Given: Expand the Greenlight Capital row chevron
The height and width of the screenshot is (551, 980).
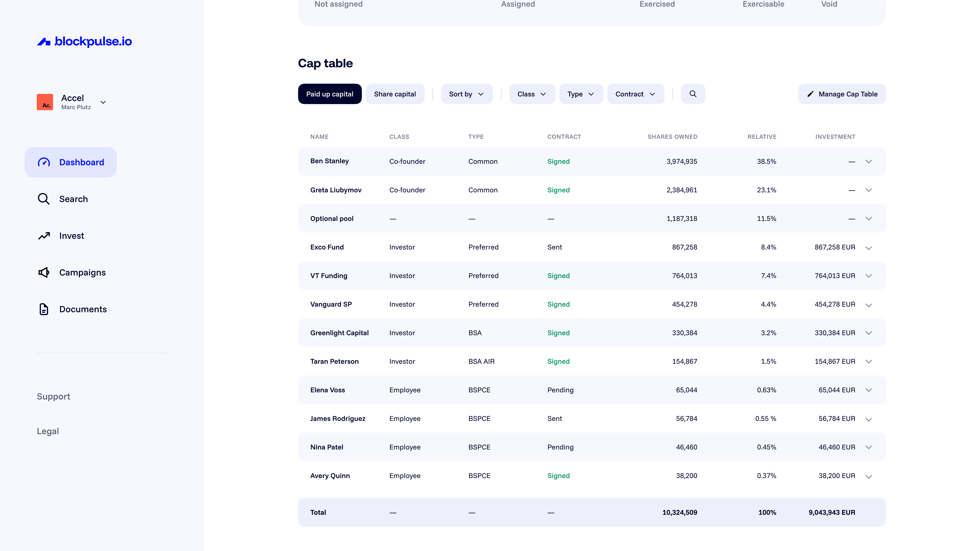Looking at the screenshot, I should pos(868,333).
